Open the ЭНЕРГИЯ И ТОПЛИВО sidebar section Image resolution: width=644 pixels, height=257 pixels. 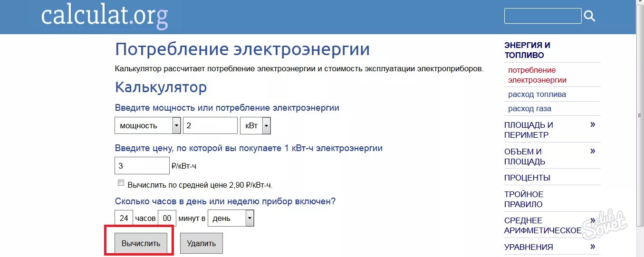[527, 50]
